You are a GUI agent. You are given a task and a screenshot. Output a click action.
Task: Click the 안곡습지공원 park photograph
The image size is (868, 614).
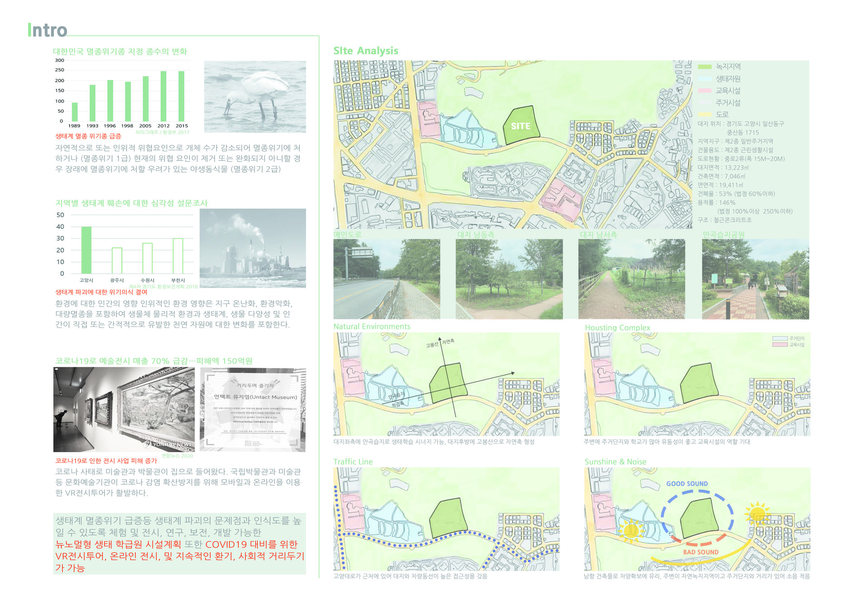(755, 279)
